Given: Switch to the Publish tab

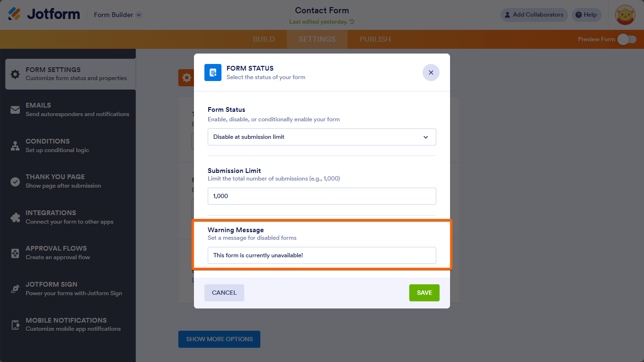Looking at the screenshot, I should (x=375, y=39).
